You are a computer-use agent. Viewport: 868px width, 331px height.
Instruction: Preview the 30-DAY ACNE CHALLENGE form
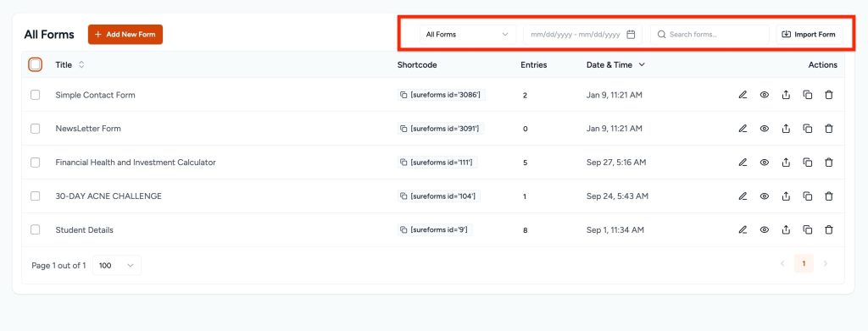(x=765, y=196)
